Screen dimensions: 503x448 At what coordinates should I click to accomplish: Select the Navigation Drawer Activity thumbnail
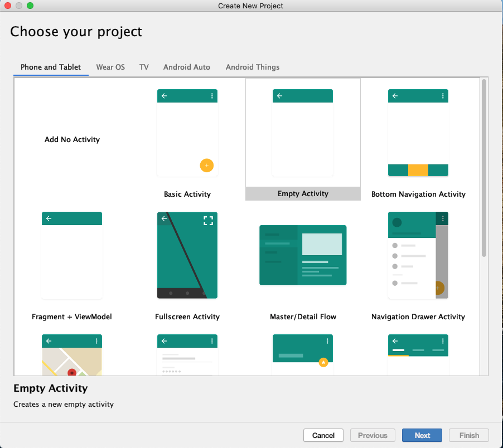418,255
